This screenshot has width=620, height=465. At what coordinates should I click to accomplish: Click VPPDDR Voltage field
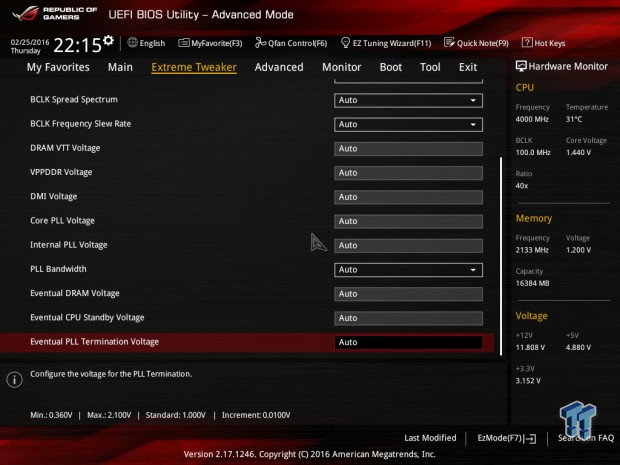click(408, 173)
